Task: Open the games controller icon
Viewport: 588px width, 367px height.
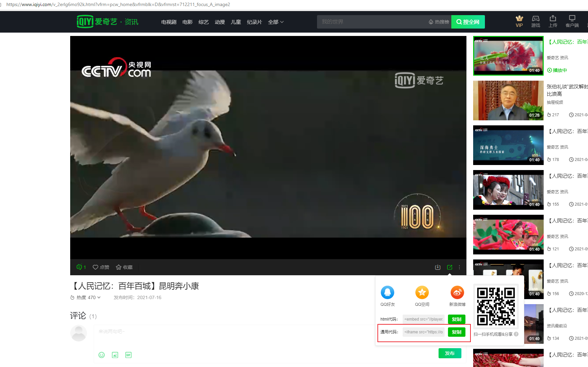Action: pos(536,19)
